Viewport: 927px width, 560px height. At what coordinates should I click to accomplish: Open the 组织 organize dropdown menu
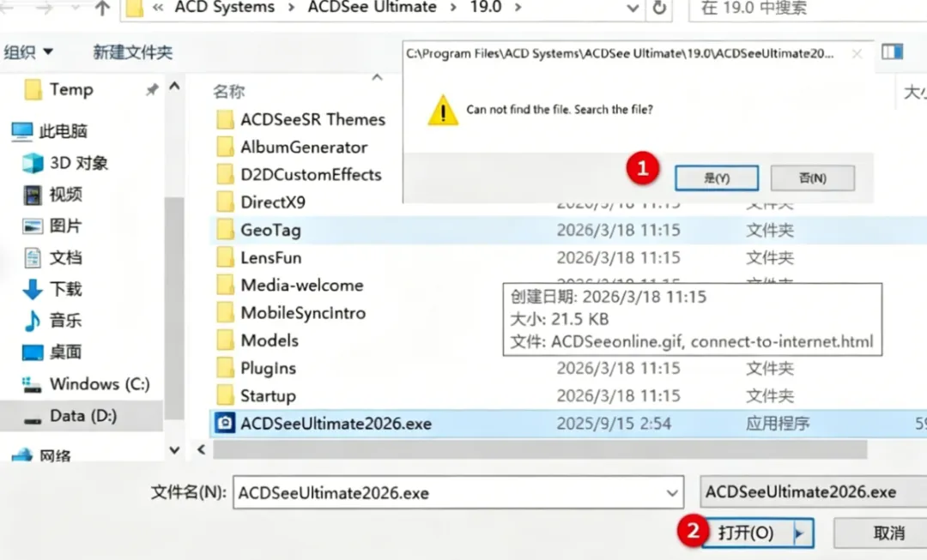click(x=28, y=52)
